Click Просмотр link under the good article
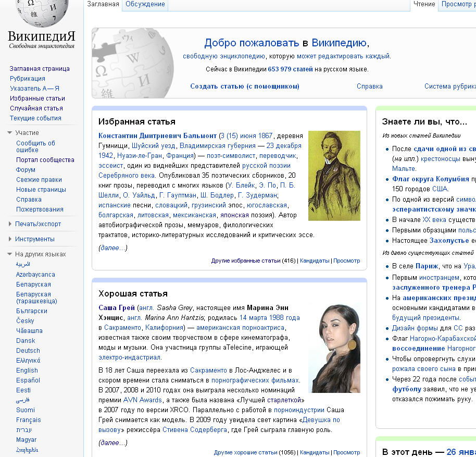This screenshot has width=476, height=457. (x=347, y=452)
